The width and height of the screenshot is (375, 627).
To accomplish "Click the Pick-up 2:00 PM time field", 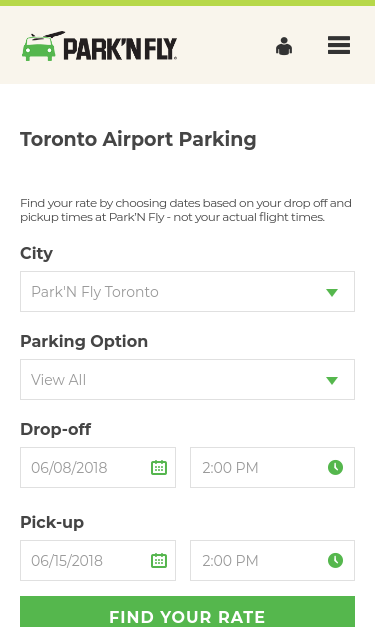I will 272,561.
